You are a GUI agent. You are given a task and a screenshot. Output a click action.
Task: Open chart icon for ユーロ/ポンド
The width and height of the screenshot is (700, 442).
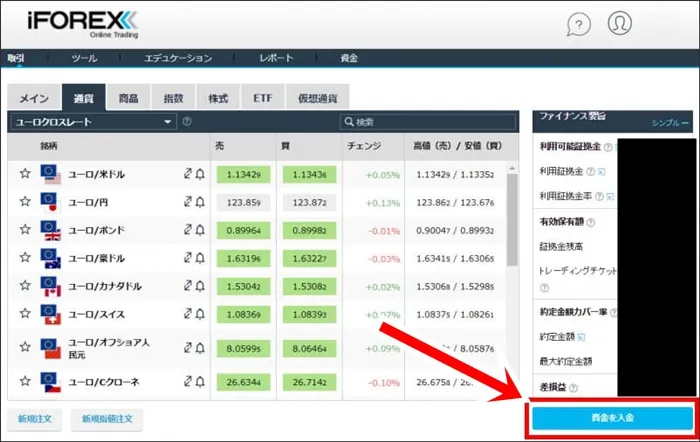[188, 229]
